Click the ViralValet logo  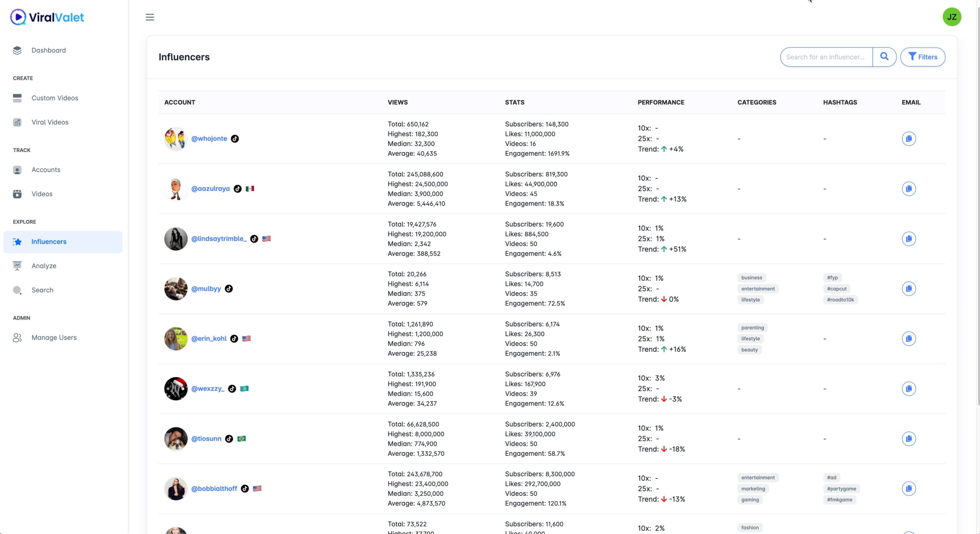click(x=47, y=17)
